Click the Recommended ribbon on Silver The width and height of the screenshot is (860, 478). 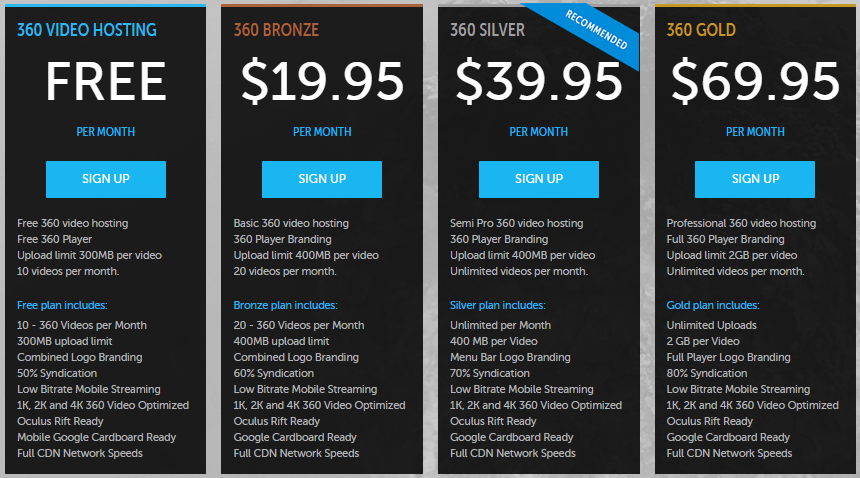click(596, 30)
